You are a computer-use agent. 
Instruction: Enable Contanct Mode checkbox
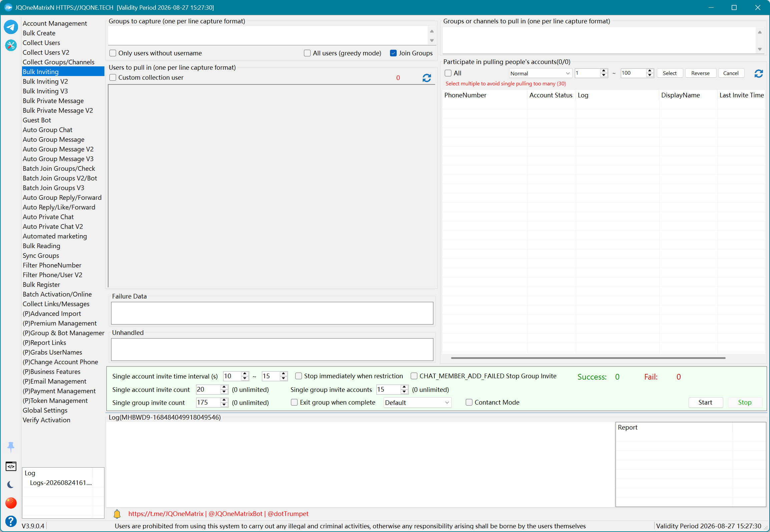tap(469, 402)
